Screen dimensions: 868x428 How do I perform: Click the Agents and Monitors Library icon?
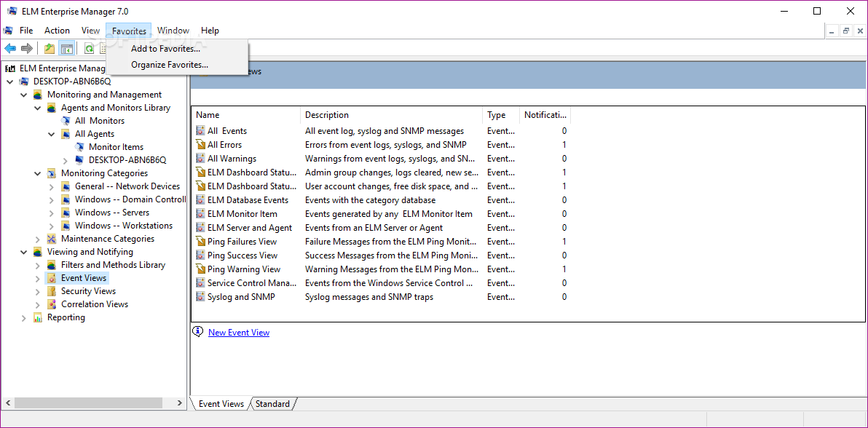click(x=52, y=108)
